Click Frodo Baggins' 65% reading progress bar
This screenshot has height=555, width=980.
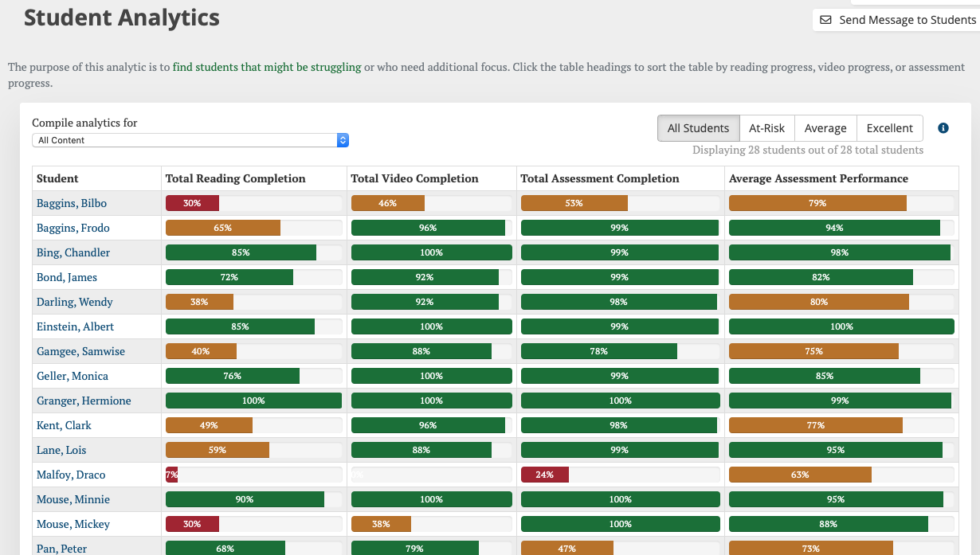(223, 228)
